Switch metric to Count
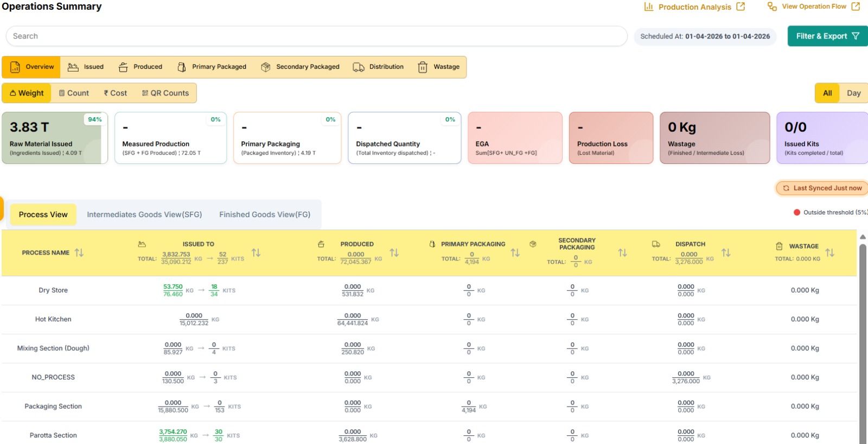The width and height of the screenshot is (868, 444). click(74, 93)
